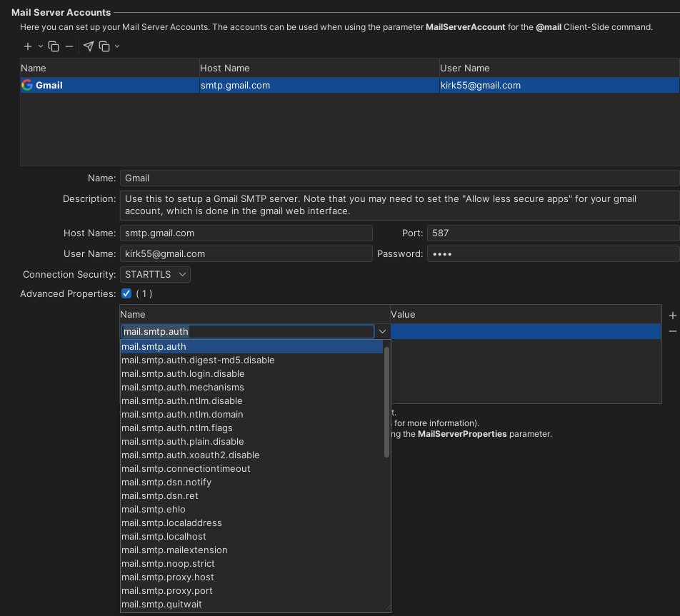
Task: Choose mail.smtp.localhost from the property list
Action: (x=163, y=536)
